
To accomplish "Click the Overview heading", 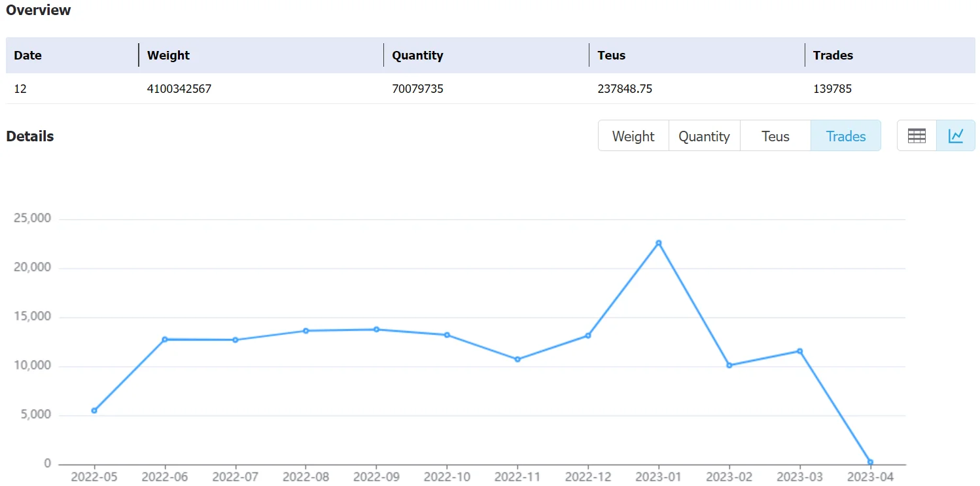I will [39, 10].
